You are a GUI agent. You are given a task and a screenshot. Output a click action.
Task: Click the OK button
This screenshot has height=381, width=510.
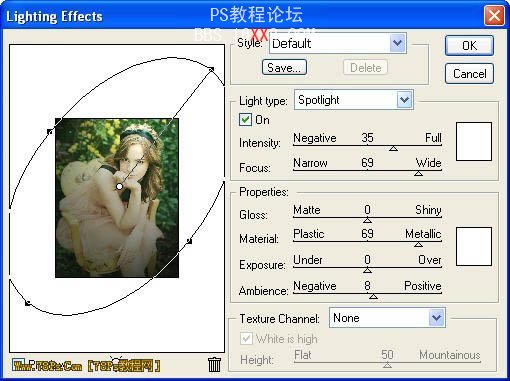pyautogui.click(x=469, y=46)
